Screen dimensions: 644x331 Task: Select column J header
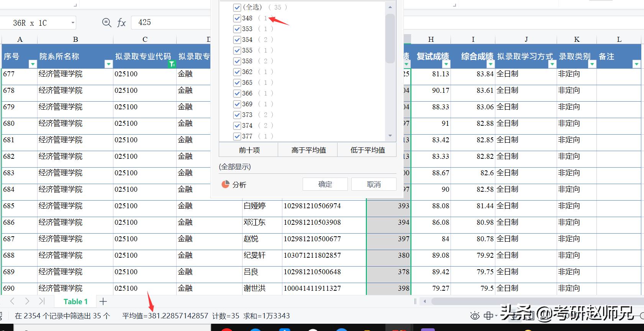[526, 39]
